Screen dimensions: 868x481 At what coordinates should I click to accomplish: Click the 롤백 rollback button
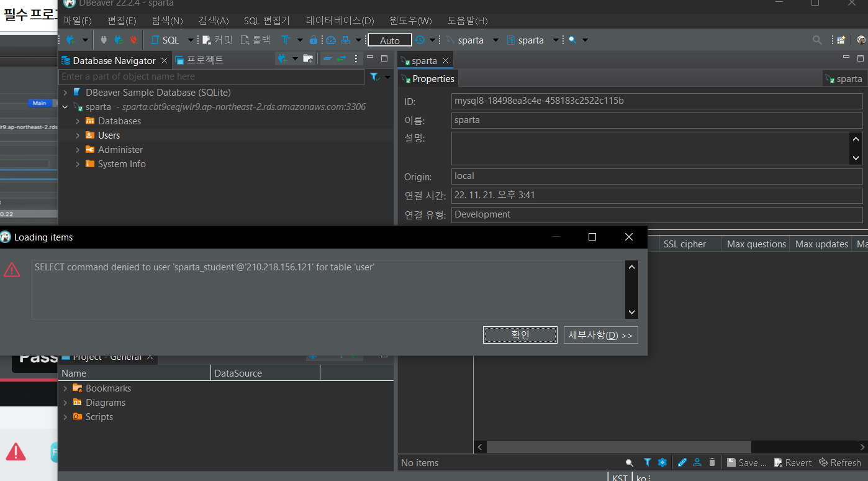click(256, 40)
